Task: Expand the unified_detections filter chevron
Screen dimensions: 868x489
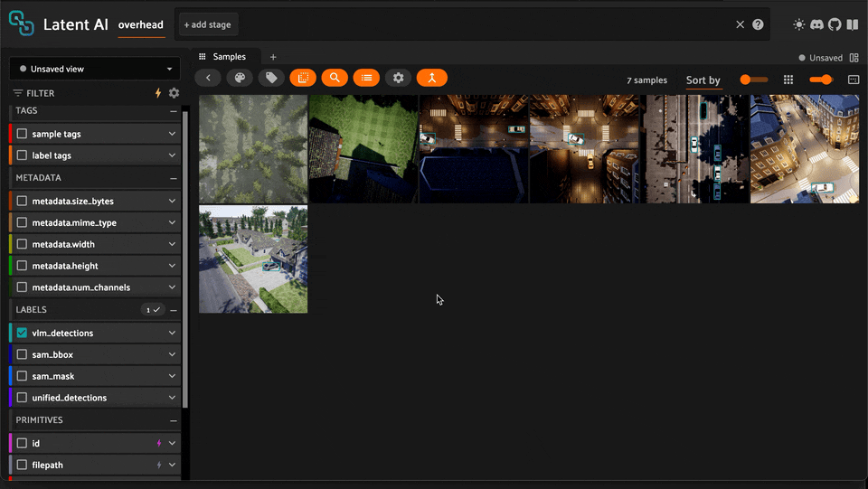Action: pyautogui.click(x=172, y=398)
